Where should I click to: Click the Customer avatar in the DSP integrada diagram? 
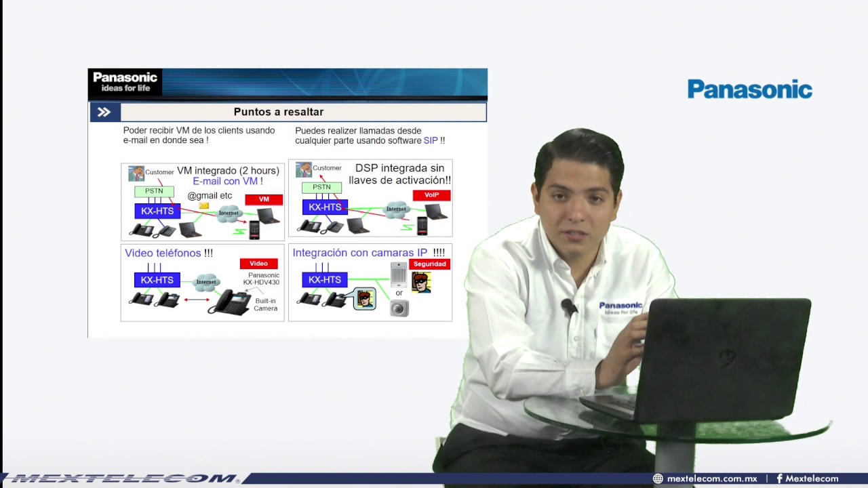pyautogui.click(x=304, y=169)
